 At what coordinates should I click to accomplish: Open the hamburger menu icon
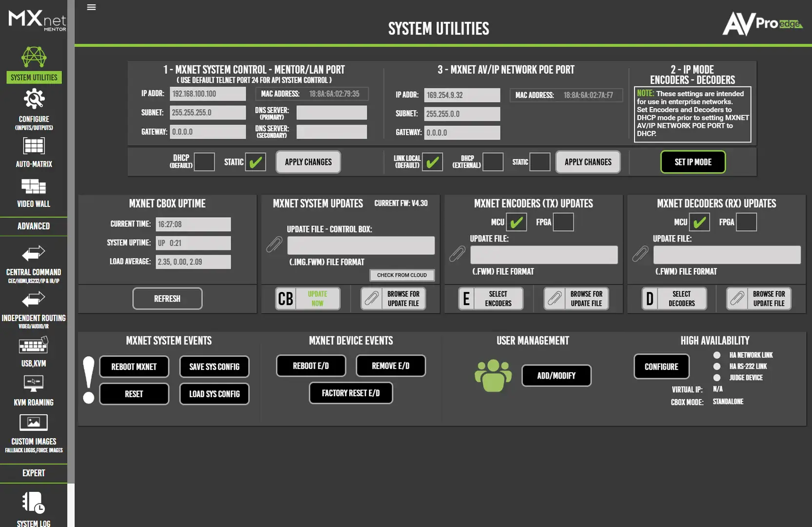click(x=91, y=7)
